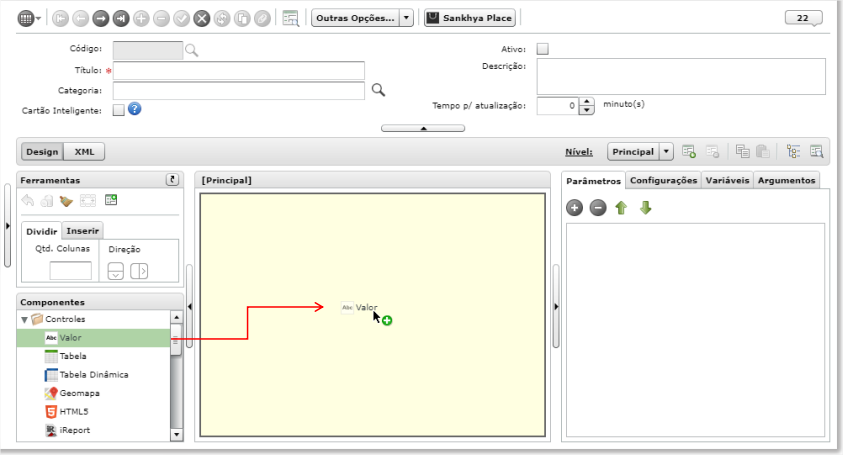Open the Nível Principal dropdown
843x455 pixels.
[x=666, y=152]
